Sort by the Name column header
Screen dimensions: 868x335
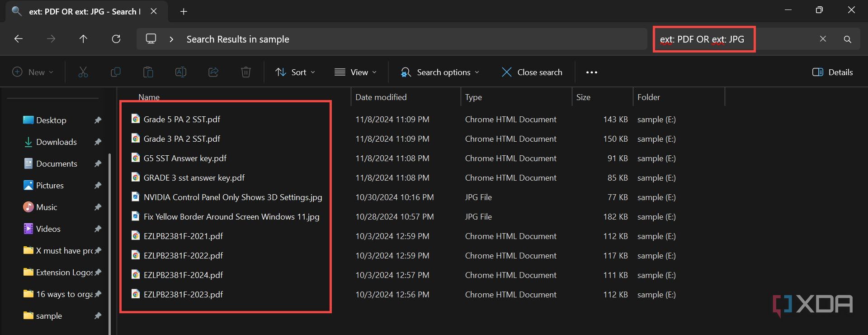coord(149,97)
